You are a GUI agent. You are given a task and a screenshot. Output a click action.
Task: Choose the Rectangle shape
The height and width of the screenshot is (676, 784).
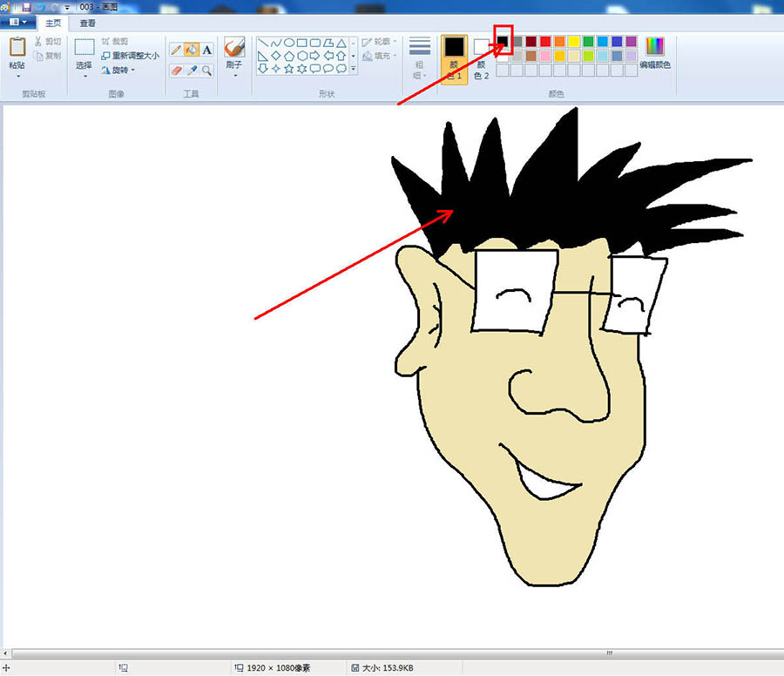point(302,43)
